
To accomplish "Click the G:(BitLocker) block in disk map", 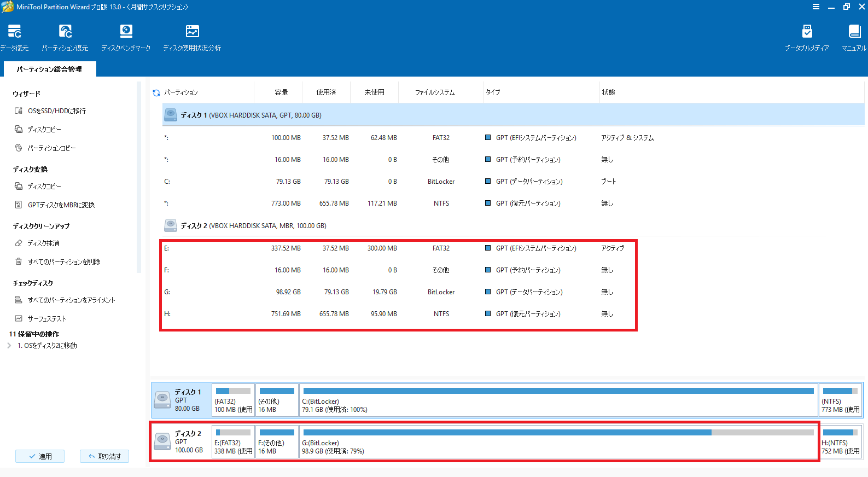I will [558, 441].
